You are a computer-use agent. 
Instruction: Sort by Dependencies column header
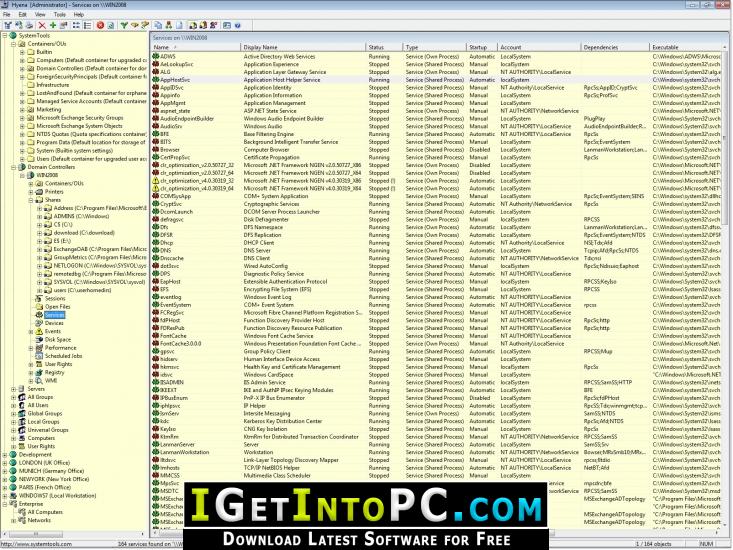(x=615, y=47)
